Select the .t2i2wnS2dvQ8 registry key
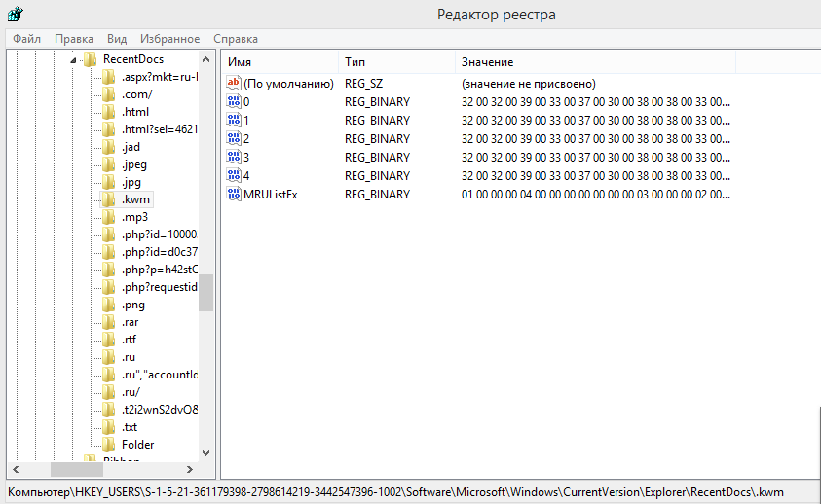 (x=159, y=410)
